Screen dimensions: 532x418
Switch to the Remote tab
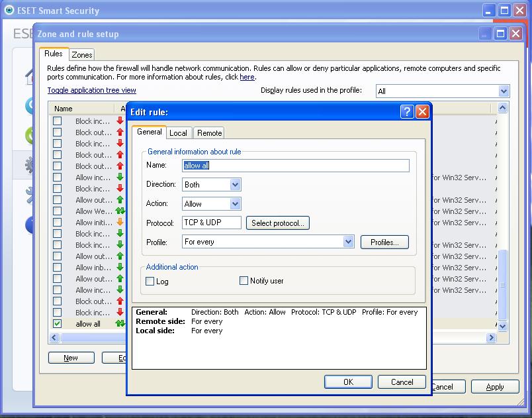pos(209,133)
